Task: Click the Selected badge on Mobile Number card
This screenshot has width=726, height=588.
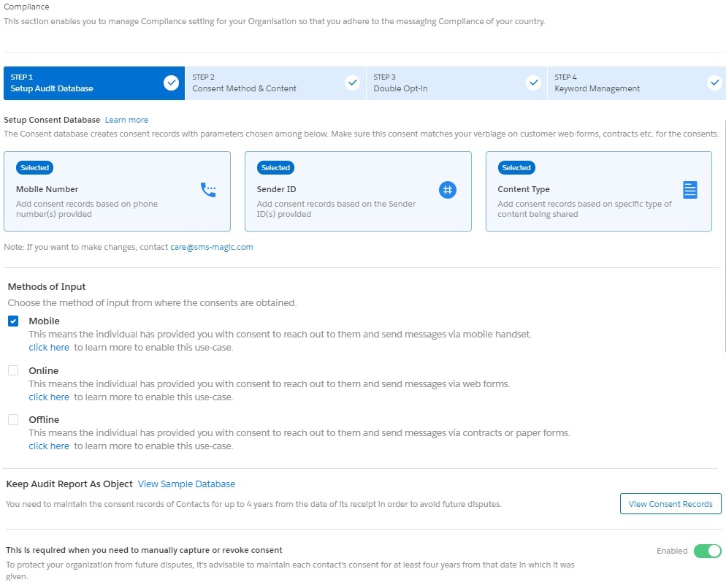Action: point(34,167)
